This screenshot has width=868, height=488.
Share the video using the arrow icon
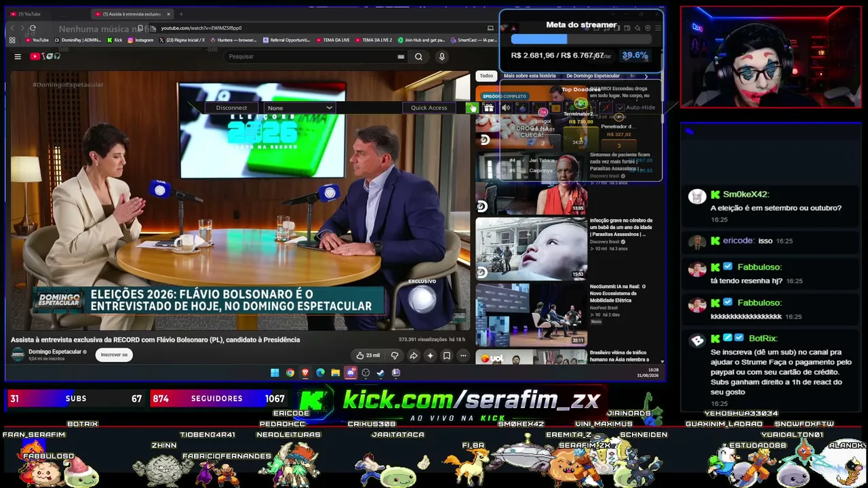[x=413, y=355]
